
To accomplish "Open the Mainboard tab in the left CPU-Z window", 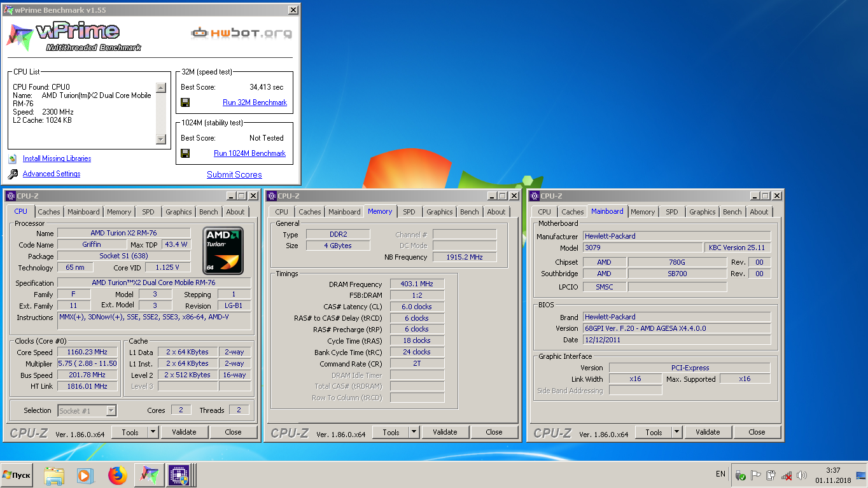I will (83, 212).
